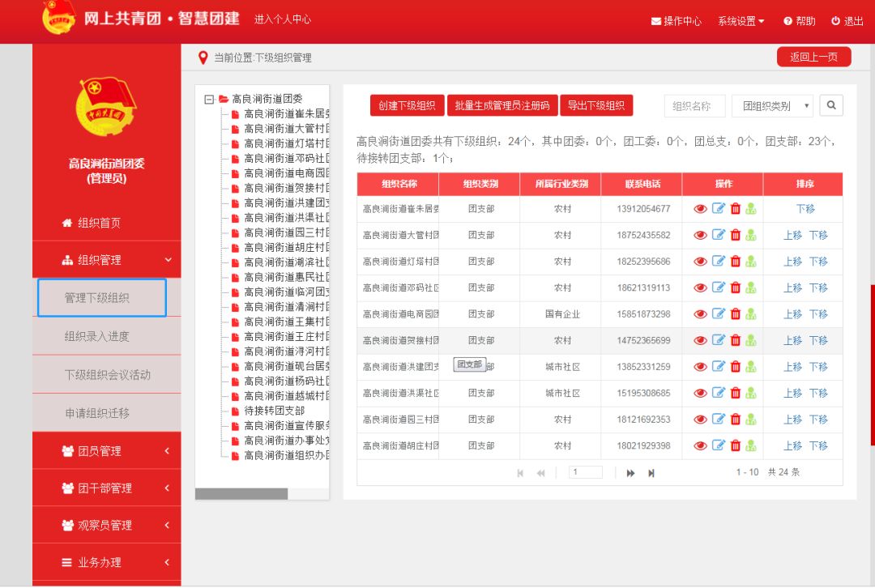The height and width of the screenshot is (588, 875).
Task: Click 上移 in row 18752435582
Action: tap(792, 235)
